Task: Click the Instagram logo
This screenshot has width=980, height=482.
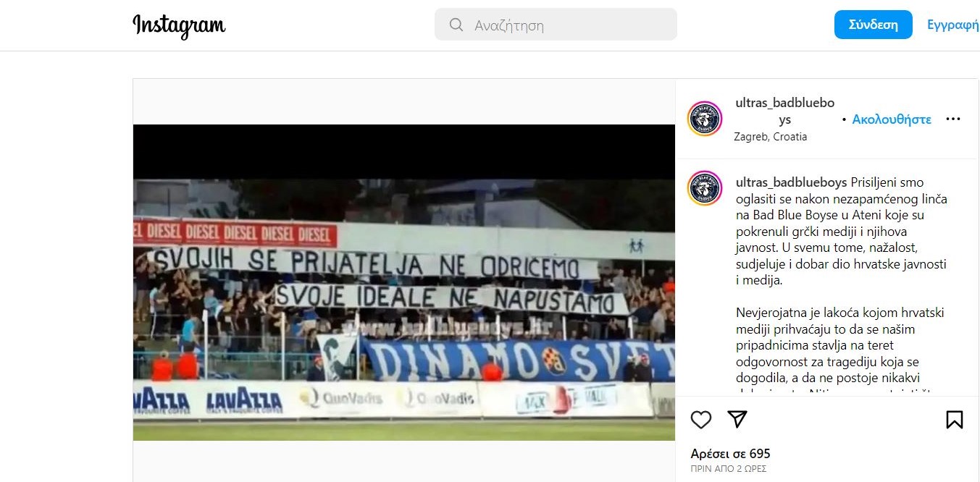Action: tap(179, 25)
